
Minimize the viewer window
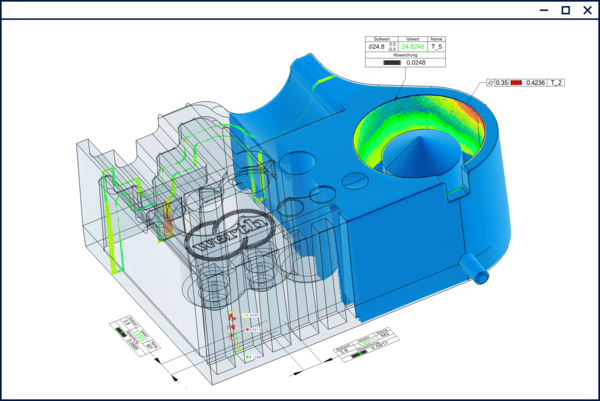click(x=545, y=10)
